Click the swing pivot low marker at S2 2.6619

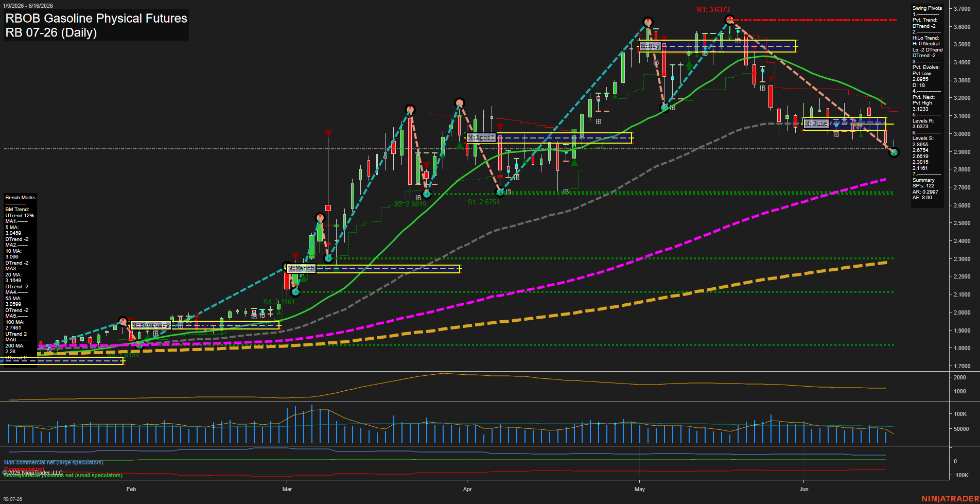tap(427, 194)
